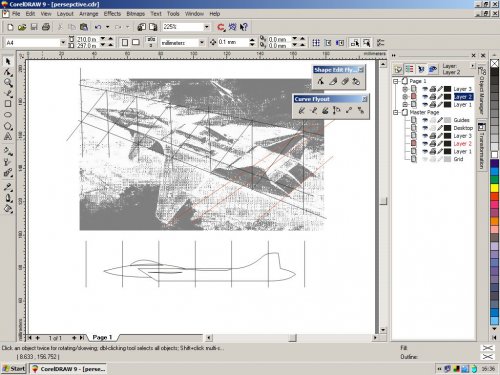Screen dimensions: 500x375
Task: Expand Layer 3 under Page 1
Action: coord(405,89)
